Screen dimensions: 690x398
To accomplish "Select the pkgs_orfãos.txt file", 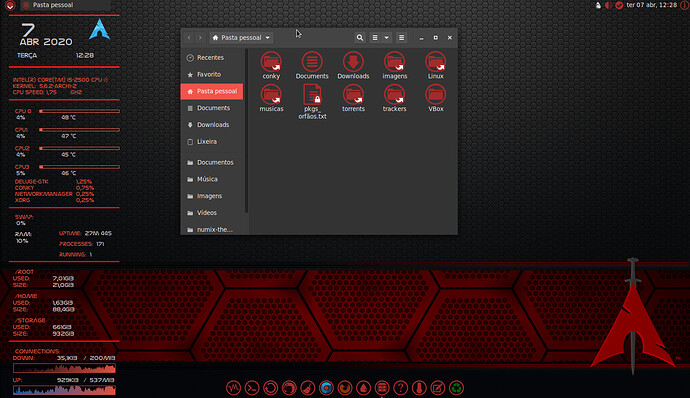I will (x=312, y=102).
